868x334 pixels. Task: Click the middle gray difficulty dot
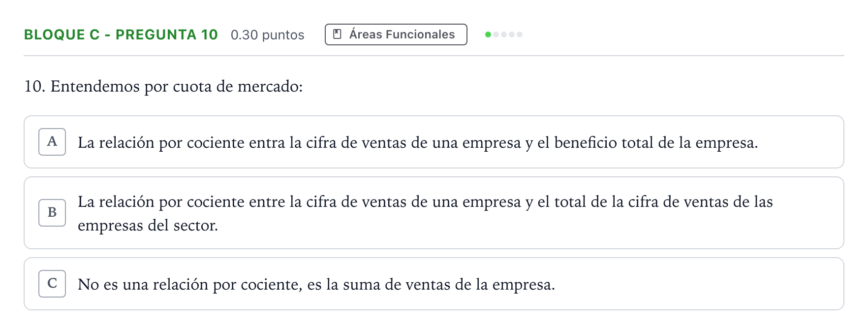pos(504,34)
